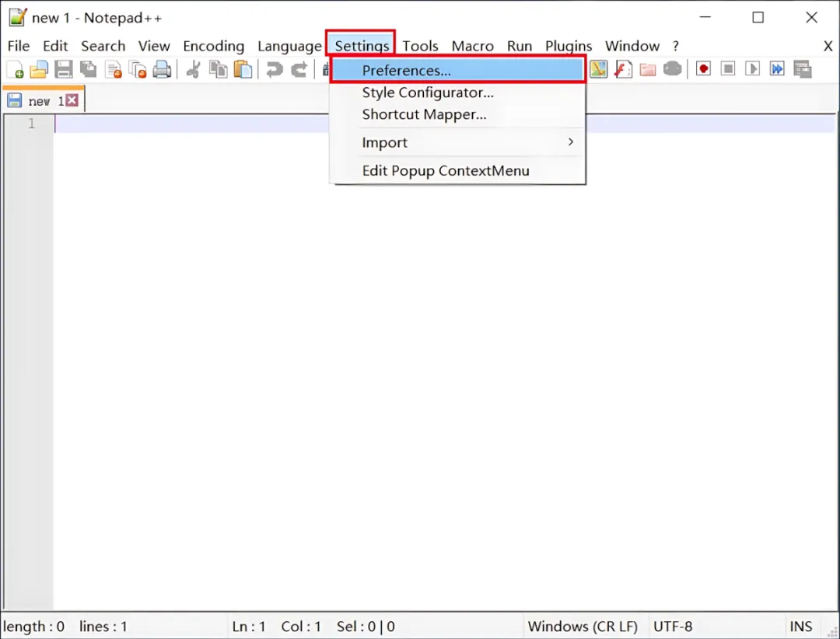
Task: Toggle INS insert mode in status bar
Action: 801,626
